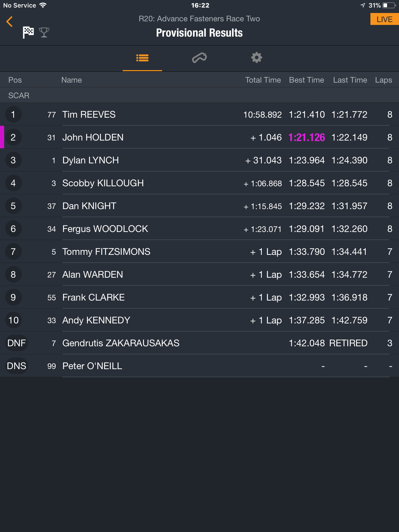Select the checkered flag results icon

click(28, 32)
